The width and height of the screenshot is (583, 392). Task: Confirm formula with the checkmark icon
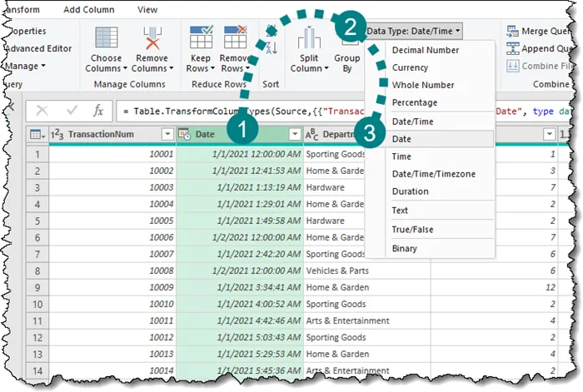pos(72,111)
